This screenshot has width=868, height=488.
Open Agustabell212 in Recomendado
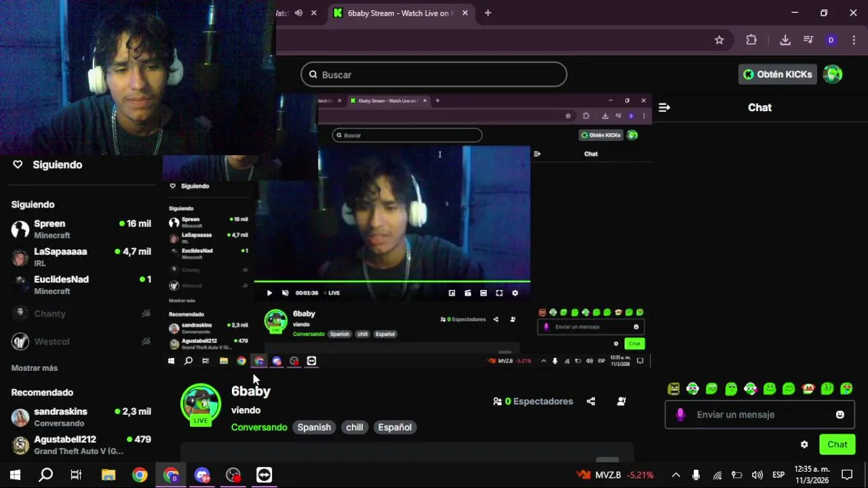(81, 445)
